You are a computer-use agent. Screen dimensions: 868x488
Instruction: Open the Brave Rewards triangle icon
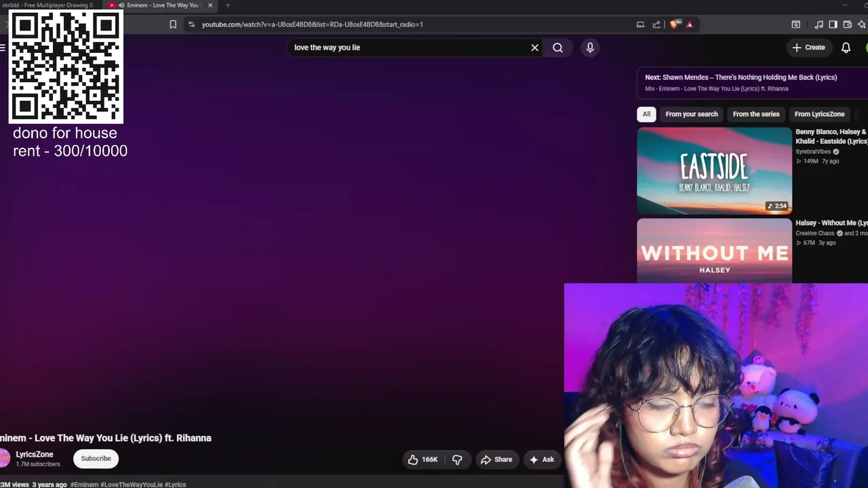690,24
